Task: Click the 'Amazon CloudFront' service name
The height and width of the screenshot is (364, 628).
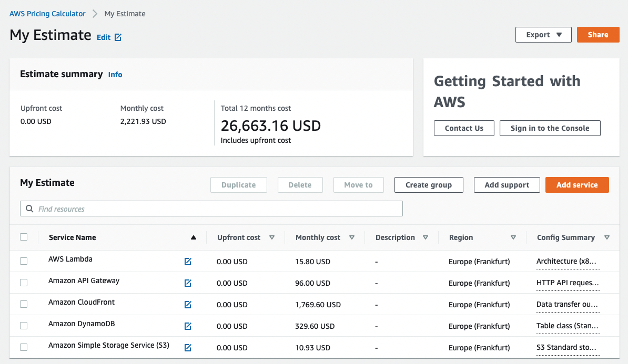Action: [82, 303]
